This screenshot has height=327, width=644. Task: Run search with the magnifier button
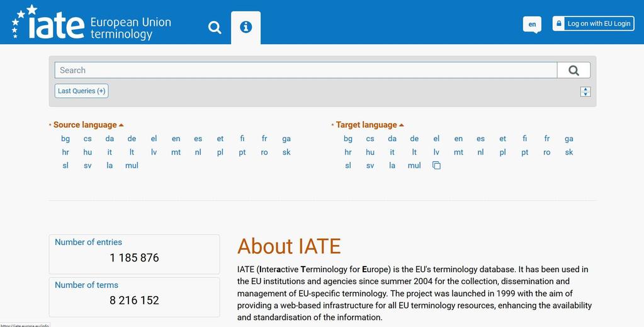[x=573, y=71]
